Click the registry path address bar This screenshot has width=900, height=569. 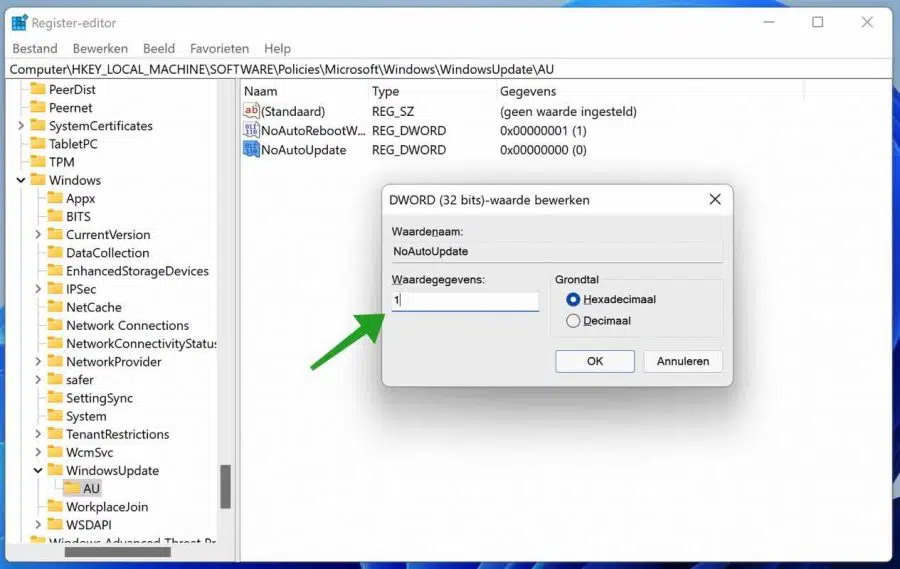pos(449,69)
